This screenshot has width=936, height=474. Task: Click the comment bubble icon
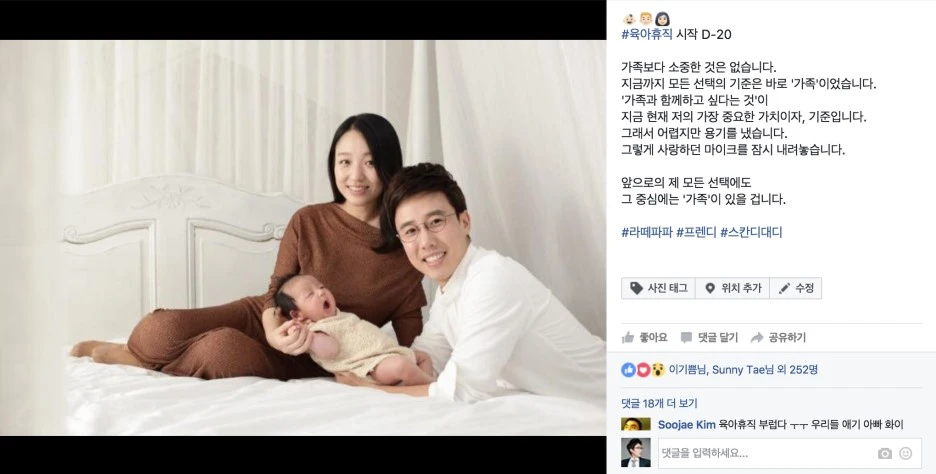coord(686,337)
